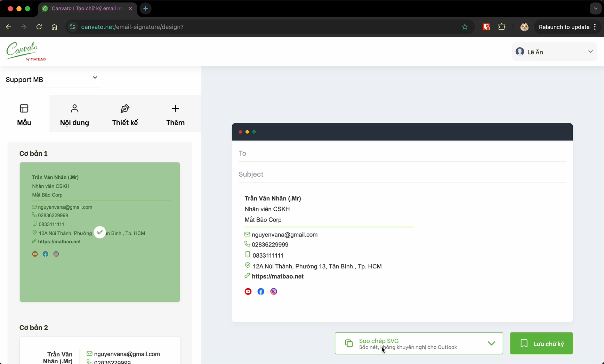
Task: Open the browser extensions puzzle icon
Action: tap(501, 27)
